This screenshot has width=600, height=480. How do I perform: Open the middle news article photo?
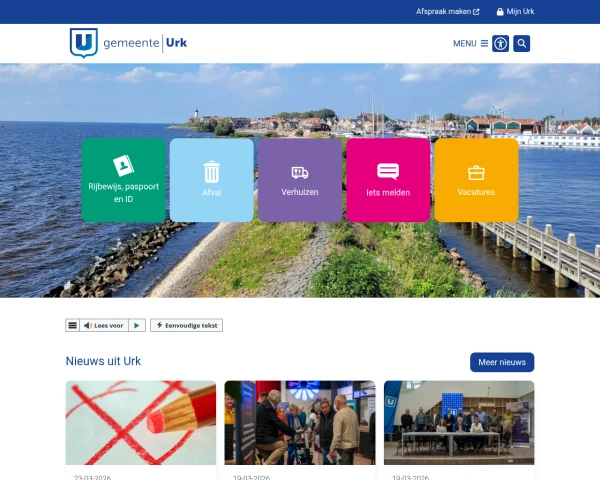point(300,422)
